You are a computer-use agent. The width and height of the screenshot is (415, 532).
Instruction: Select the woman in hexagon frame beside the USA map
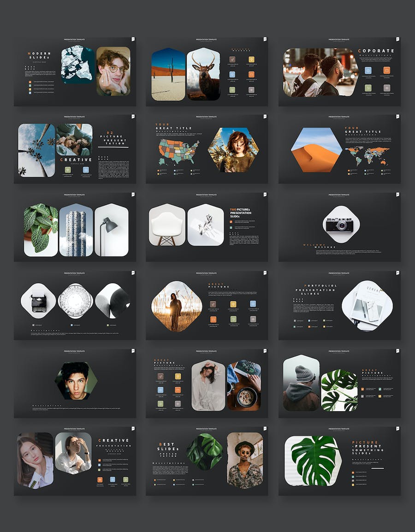point(233,150)
